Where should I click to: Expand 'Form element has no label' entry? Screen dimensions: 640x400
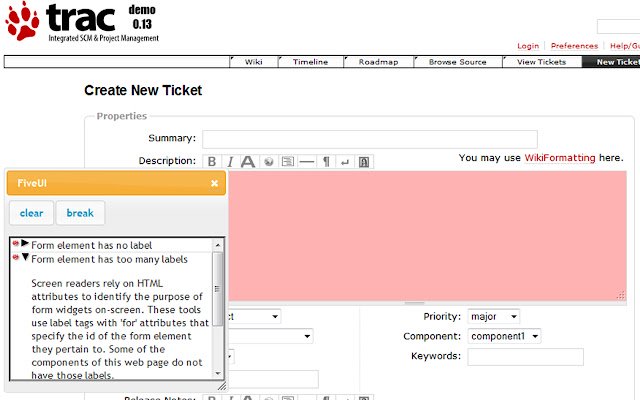[x=25, y=243]
